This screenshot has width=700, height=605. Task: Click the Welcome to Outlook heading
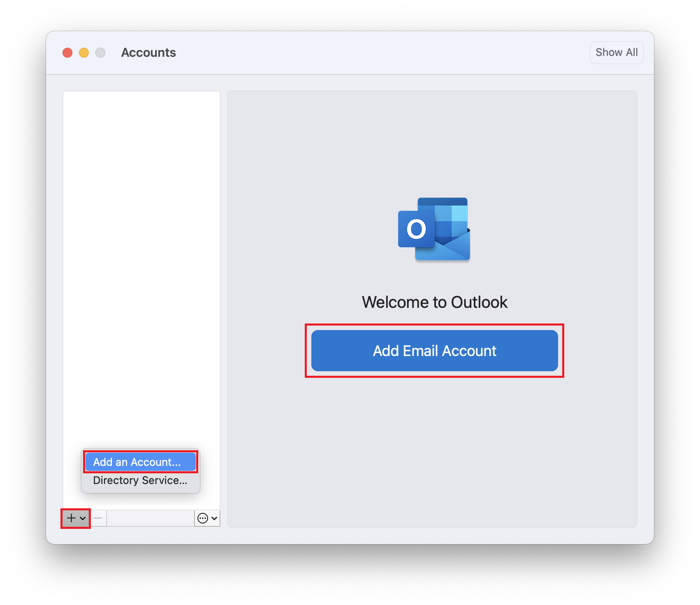[434, 302]
